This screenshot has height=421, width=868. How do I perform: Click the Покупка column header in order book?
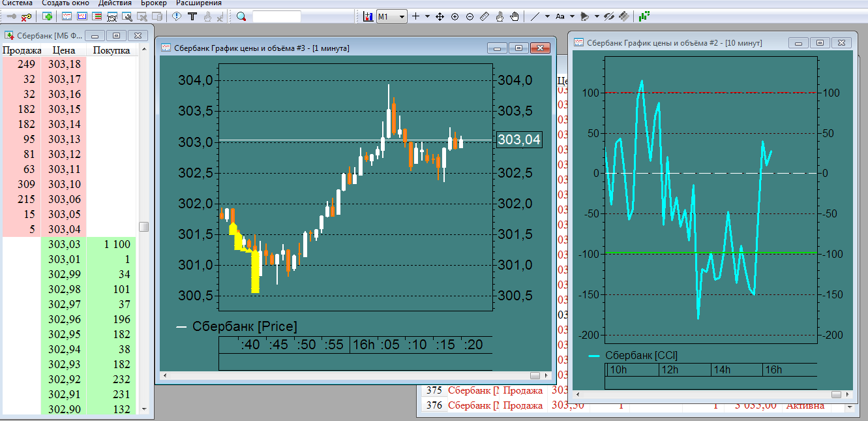coord(112,50)
